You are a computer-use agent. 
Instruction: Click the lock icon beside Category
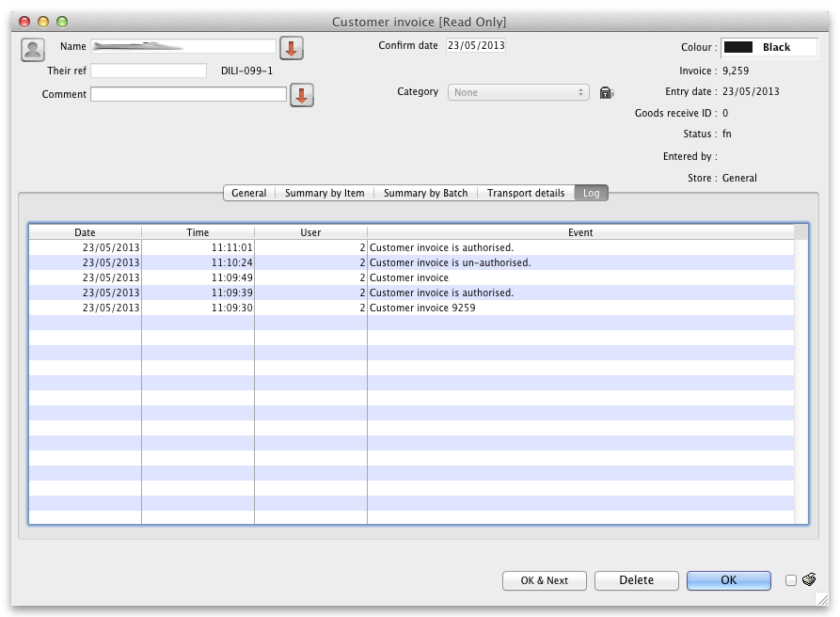pyautogui.click(x=607, y=92)
